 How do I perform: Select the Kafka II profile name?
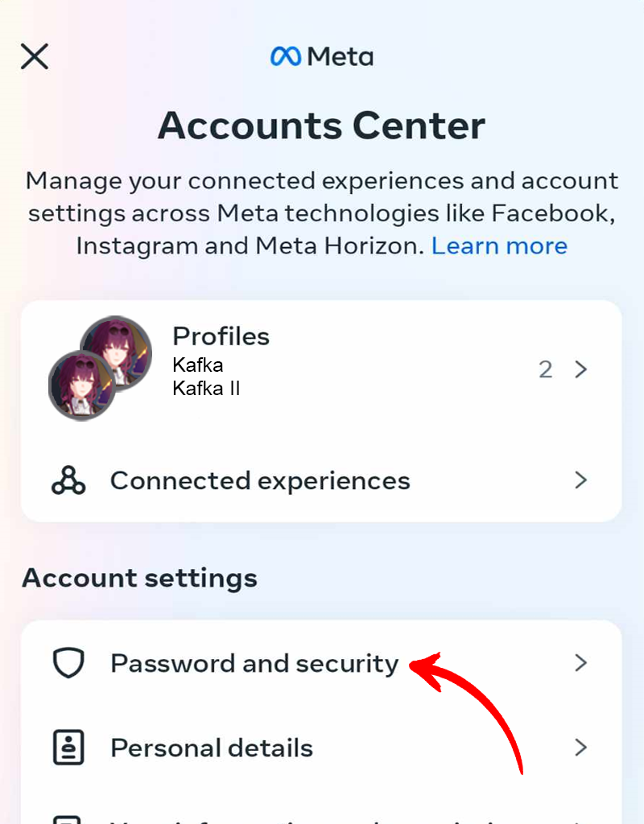[x=206, y=389]
